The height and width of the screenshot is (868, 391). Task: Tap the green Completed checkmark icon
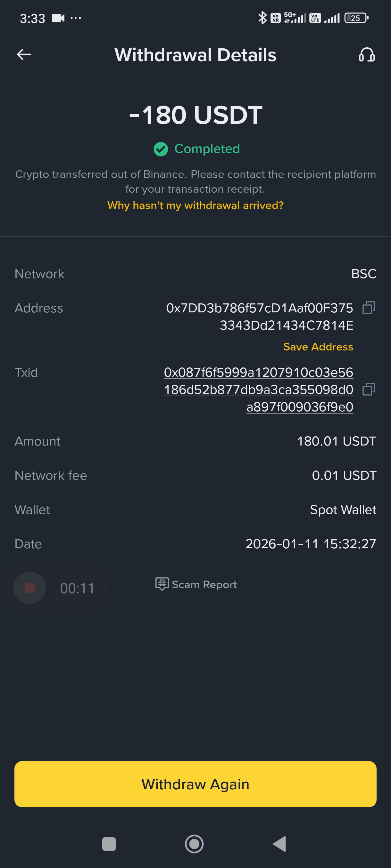[161, 149]
